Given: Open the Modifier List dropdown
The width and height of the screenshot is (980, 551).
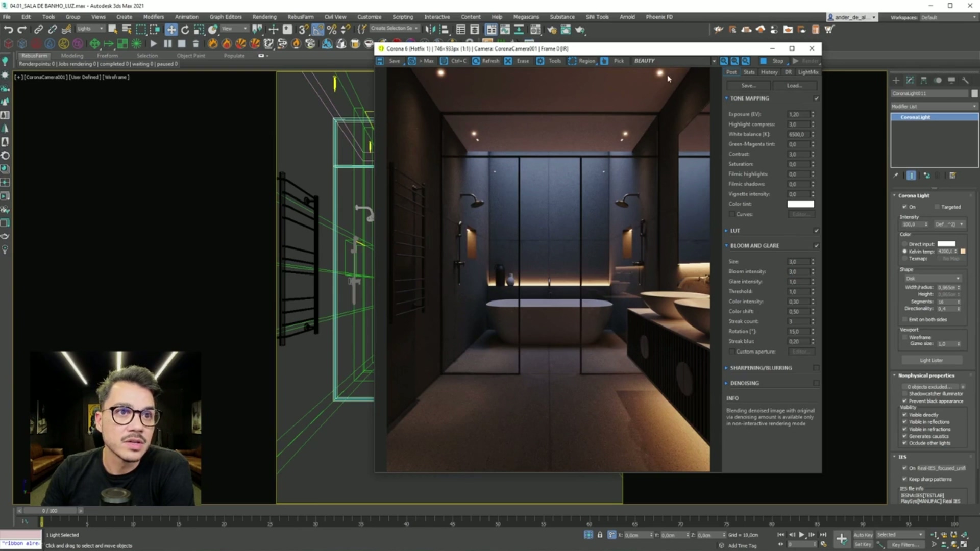Looking at the screenshot, I should click(x=934, y=106).
